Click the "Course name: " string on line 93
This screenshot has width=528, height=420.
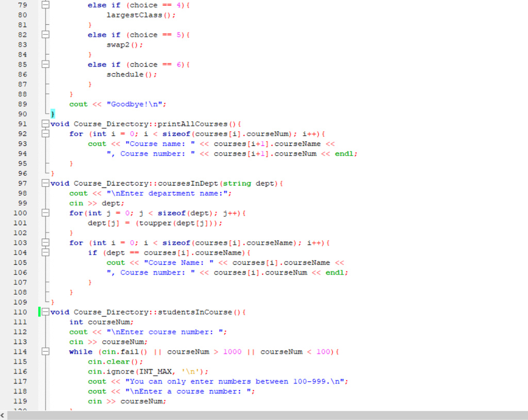pyautogui.click(x=160, y=144)
